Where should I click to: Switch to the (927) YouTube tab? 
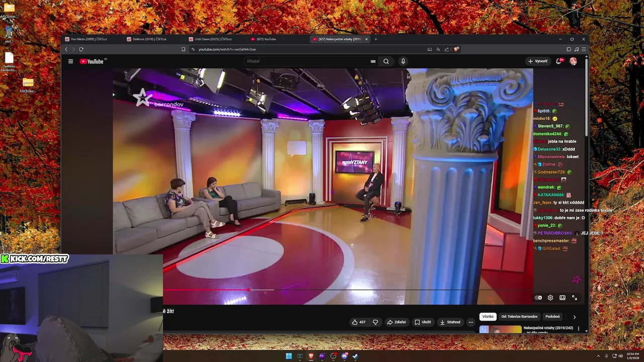(279, 39)
